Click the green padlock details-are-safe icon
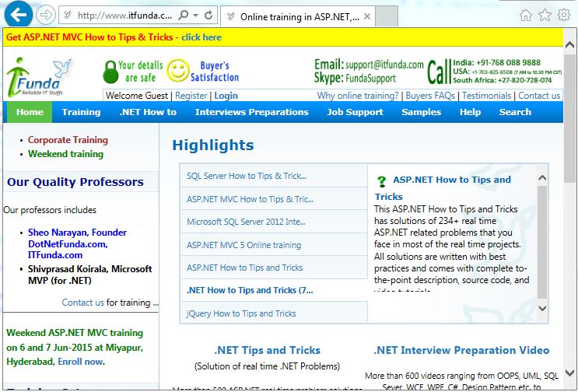 [x=110, y=72]
